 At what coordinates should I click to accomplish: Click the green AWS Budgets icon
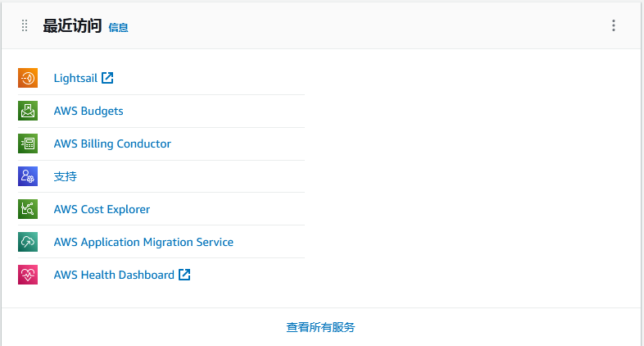[x=28, y=111]
